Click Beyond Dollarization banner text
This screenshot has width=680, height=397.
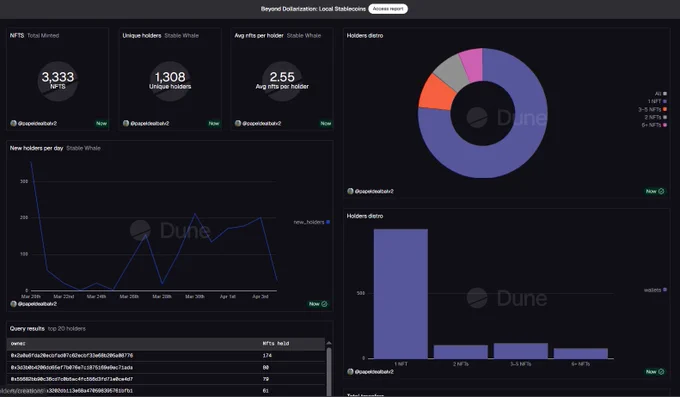point(313,9)
